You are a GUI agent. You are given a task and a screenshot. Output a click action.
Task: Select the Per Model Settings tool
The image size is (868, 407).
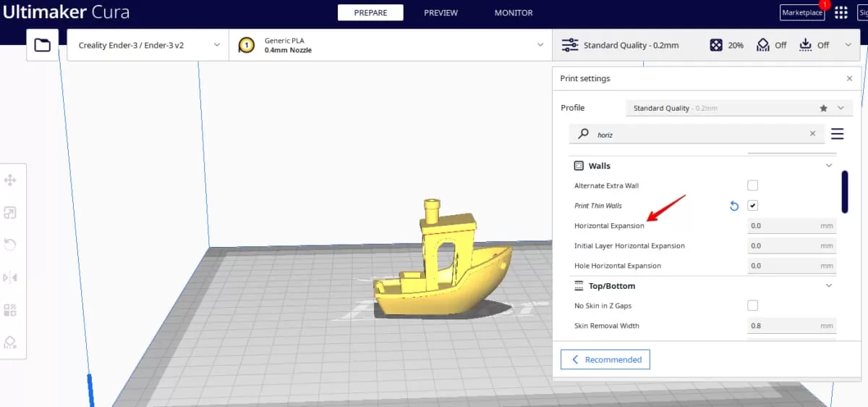[10, 310]
